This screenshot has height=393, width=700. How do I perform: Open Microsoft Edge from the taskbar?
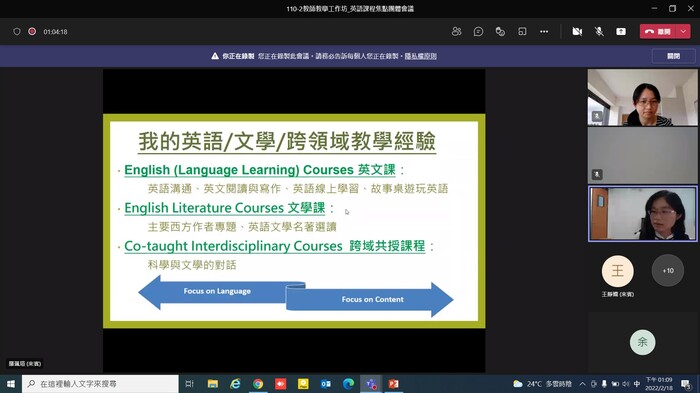(x=348, y=384)
